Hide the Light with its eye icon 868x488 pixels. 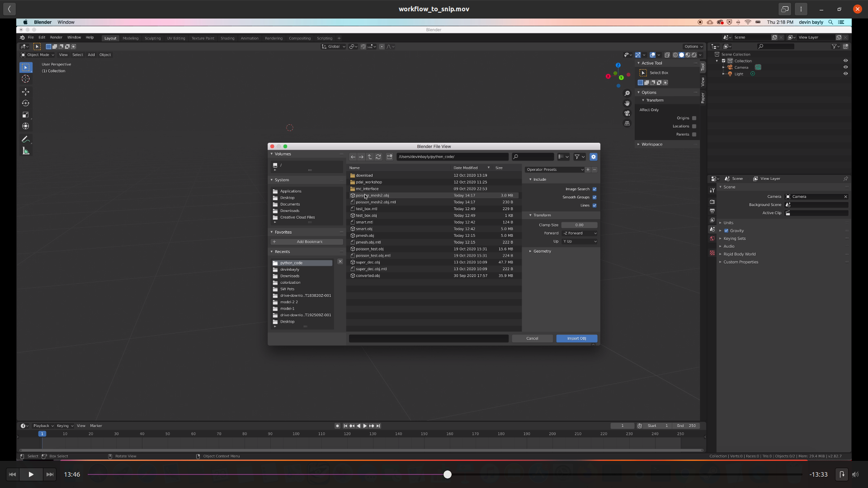coord(845,74)
